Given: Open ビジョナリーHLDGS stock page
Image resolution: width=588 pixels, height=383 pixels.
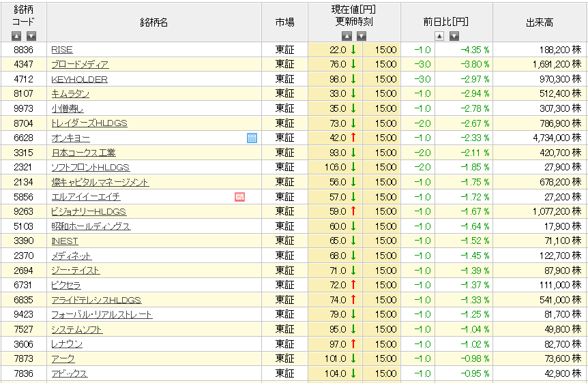Looking at the screenshot, I should 89,212.
